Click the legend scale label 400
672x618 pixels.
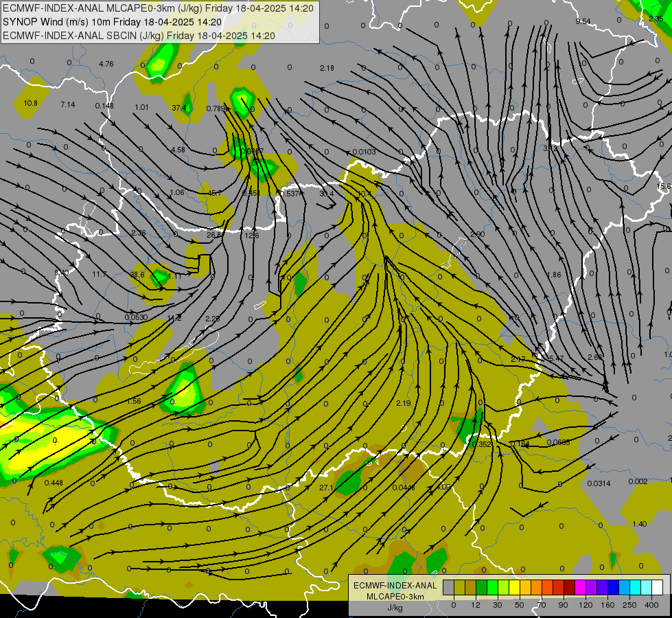pyautogui.click(x=651, y=605)
